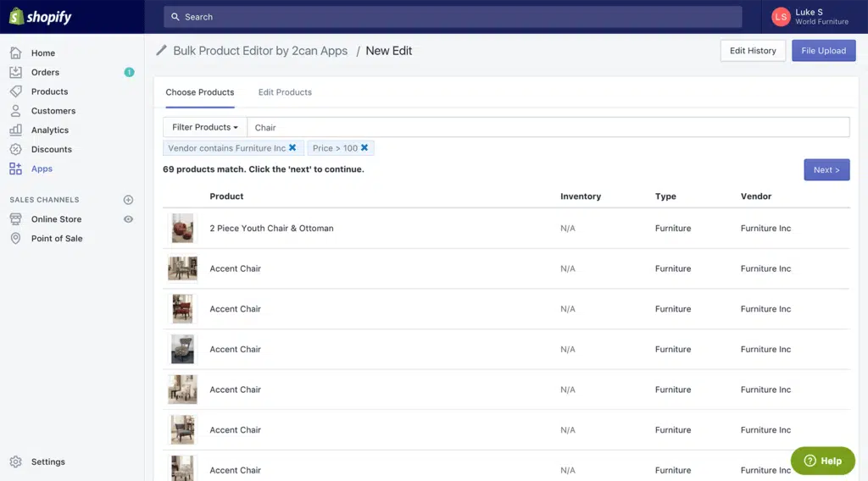Open Analytics via bar chart icon
Screen dimensions: 868x481
click(15, 130)
